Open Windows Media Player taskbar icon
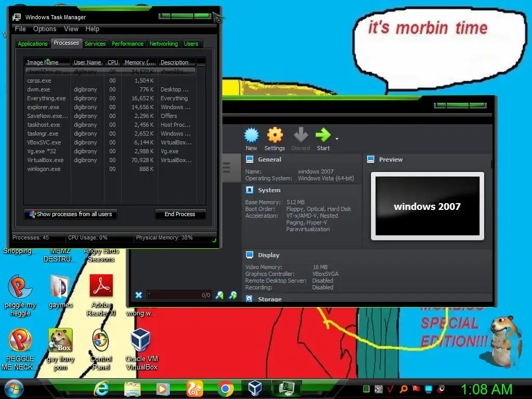 [163, 389]
